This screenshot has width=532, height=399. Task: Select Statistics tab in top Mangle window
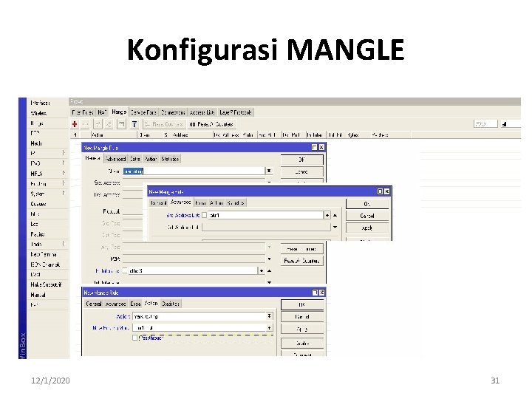171,159
